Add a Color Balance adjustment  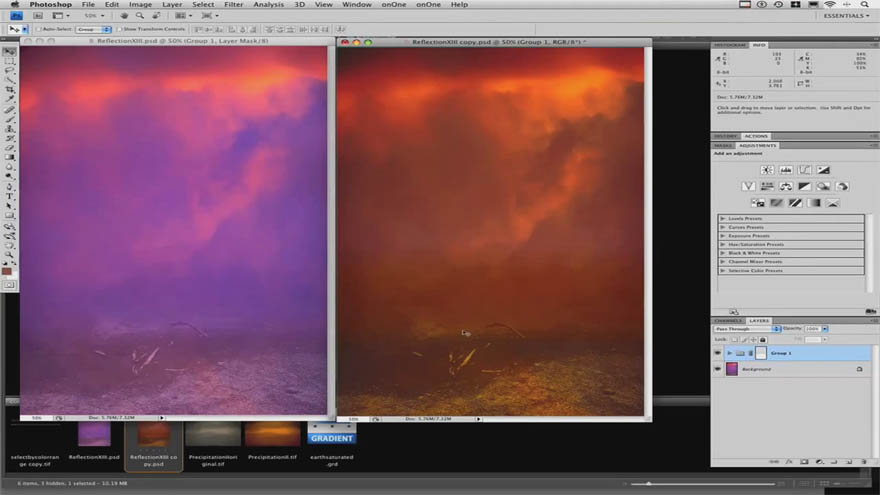coord(786,186)
